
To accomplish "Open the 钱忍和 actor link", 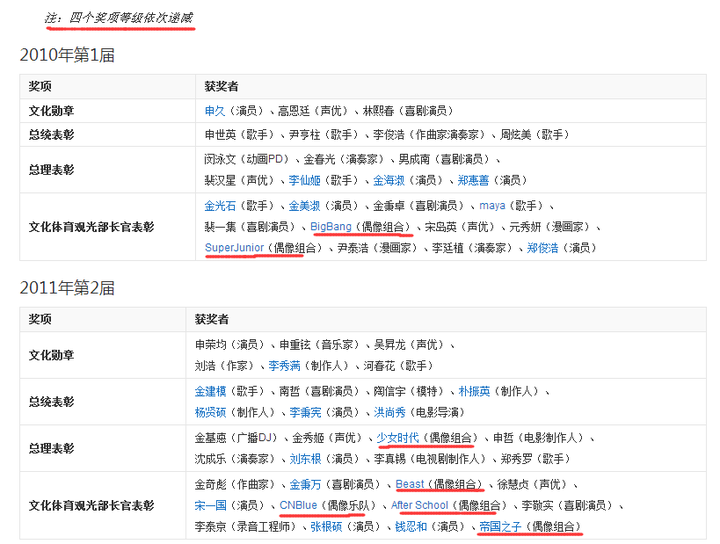I will tap(411, 527).
